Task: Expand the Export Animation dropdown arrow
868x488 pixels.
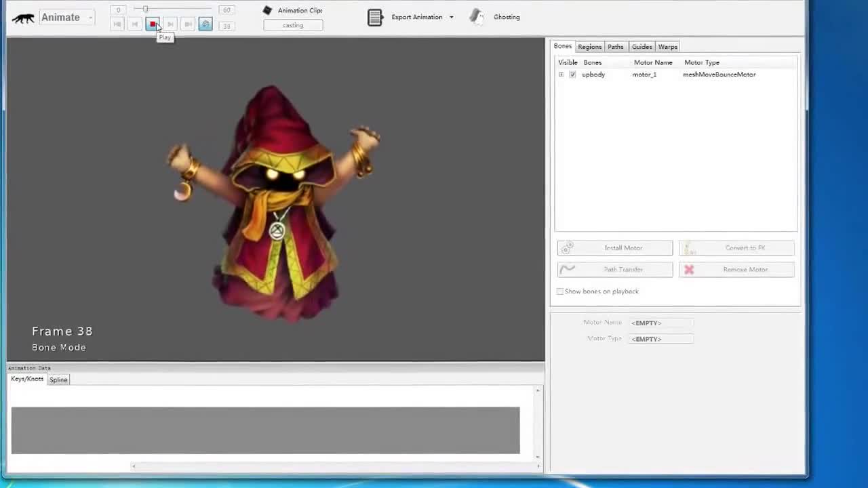Action: [x=452, y=18]
